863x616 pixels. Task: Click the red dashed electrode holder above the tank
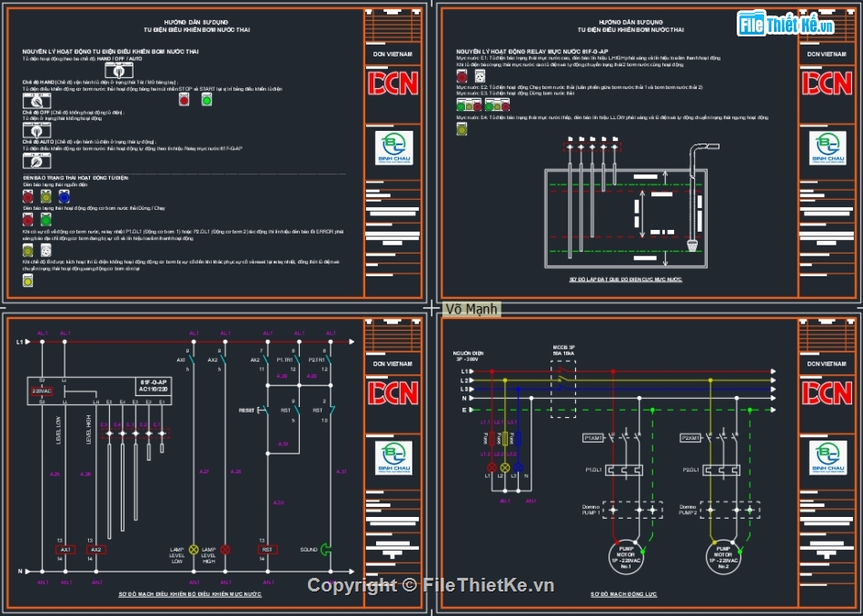point(591,147)
